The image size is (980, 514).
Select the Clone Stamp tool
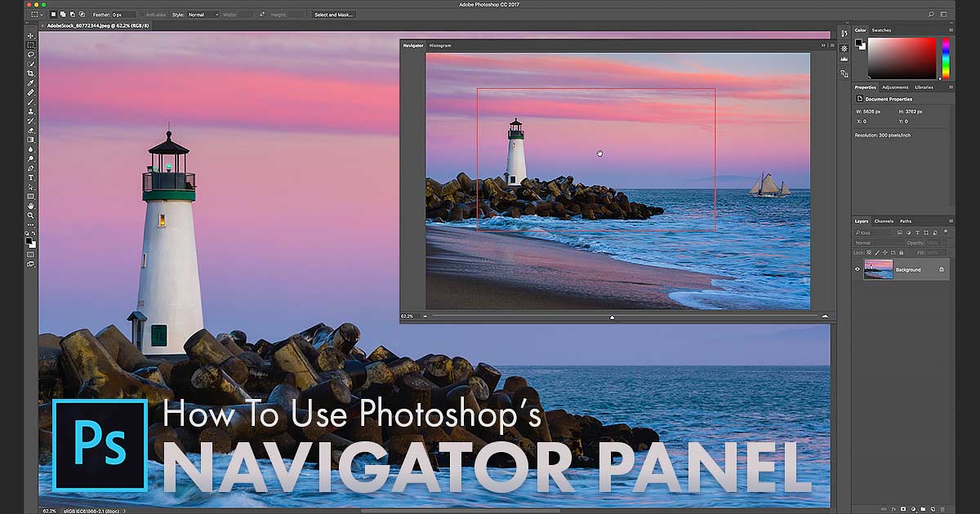tap(30, 112)
